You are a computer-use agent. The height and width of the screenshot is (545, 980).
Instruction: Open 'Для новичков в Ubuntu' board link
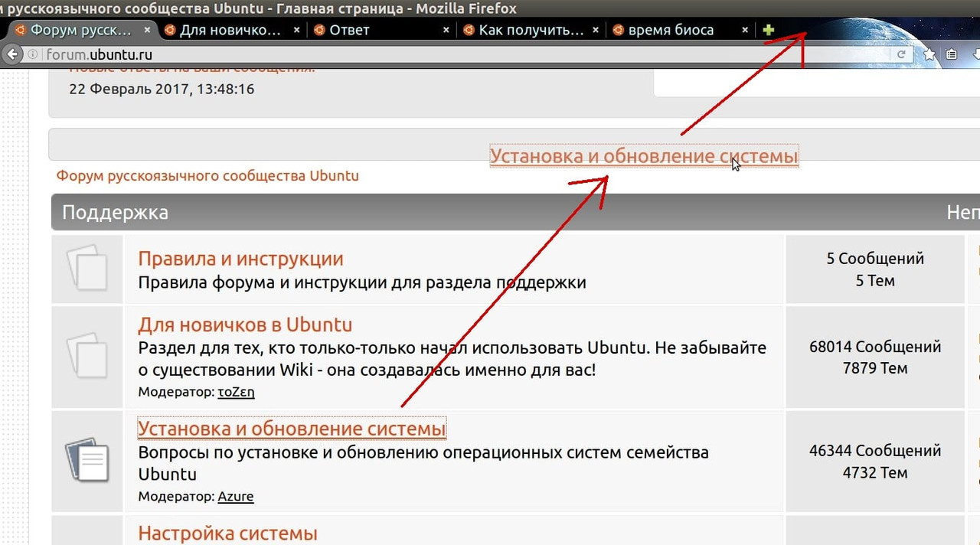[245, 325]
